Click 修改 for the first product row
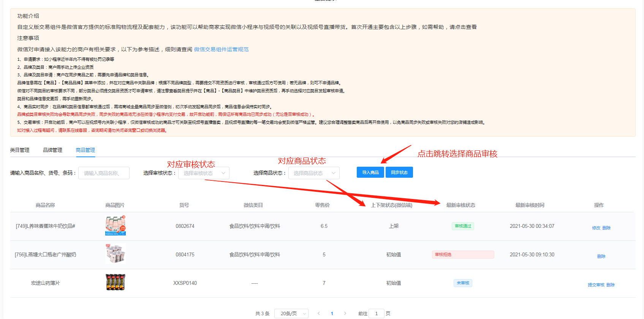 coord(596,228)
